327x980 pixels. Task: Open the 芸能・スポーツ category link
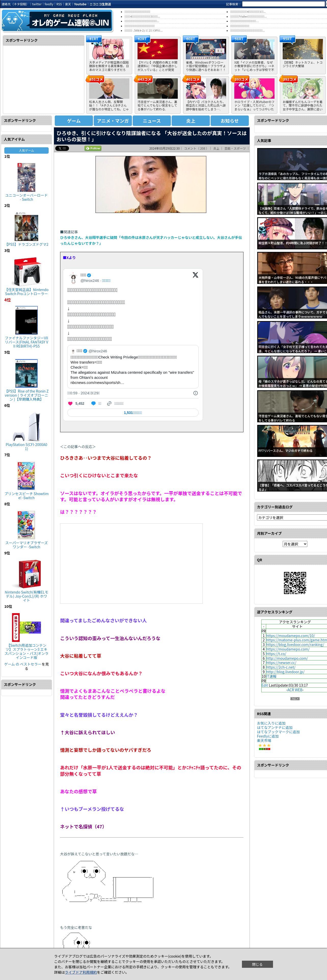point(235,148)
